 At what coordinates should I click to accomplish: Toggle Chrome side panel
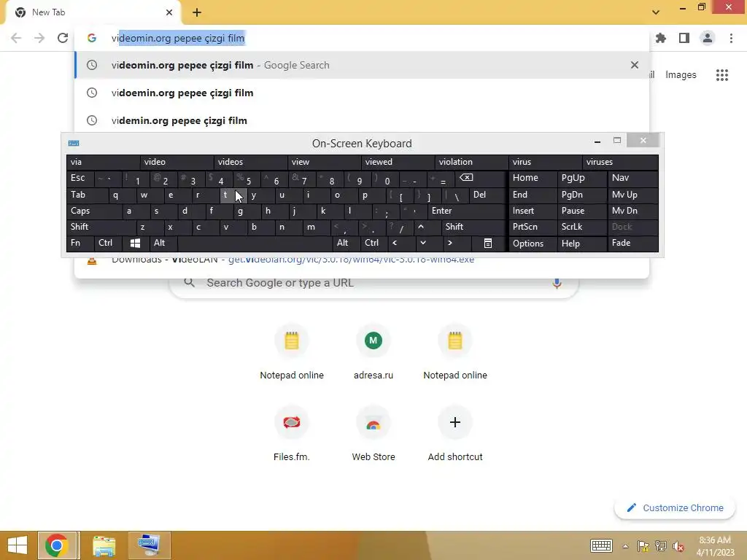684,38
